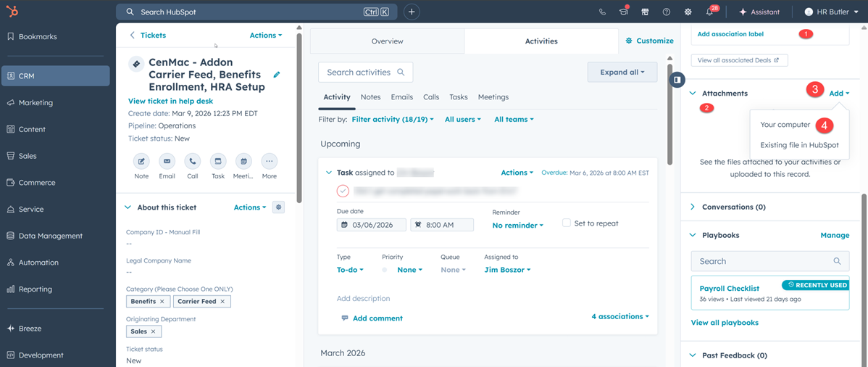Open settings gear in top bar

(x=688, y=12)
